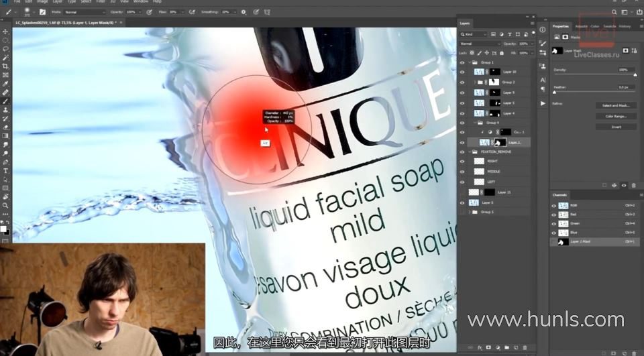Screen dimensions: 644x356
Task: Select the Clone Stamp tool
Action: click(5, 110)
